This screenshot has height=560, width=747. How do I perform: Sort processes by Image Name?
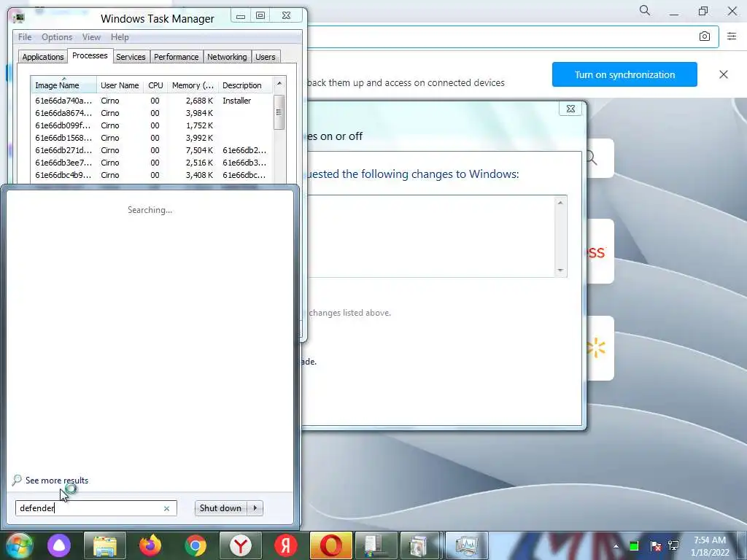(x=64, y=85)
